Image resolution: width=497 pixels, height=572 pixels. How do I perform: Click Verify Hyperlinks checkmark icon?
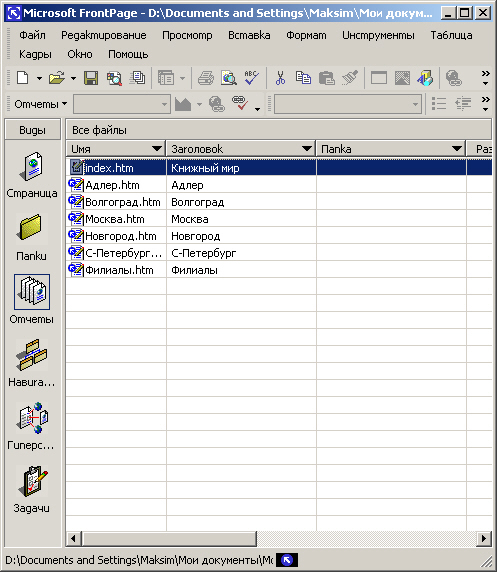coord(240,104)
